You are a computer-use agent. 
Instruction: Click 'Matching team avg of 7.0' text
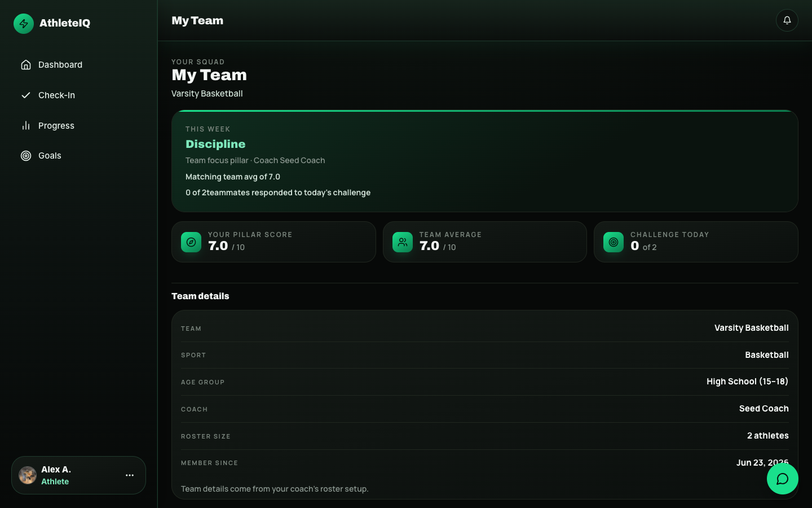pos(233,177)
